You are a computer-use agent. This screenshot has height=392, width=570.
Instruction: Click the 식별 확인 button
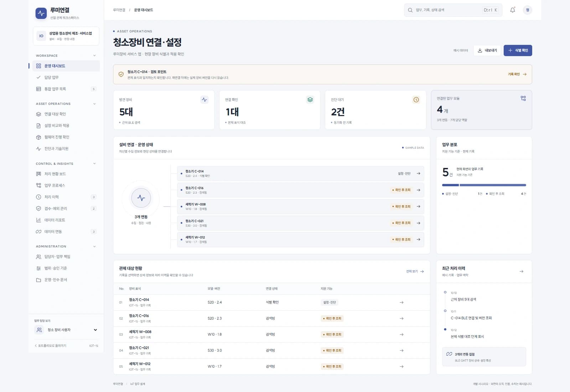[518, 50]
